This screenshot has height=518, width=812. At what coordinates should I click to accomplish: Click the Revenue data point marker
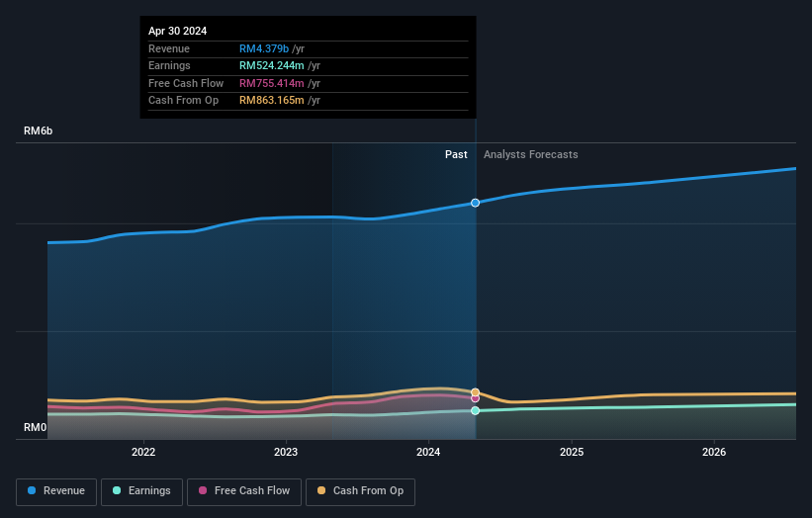(475, 203)
